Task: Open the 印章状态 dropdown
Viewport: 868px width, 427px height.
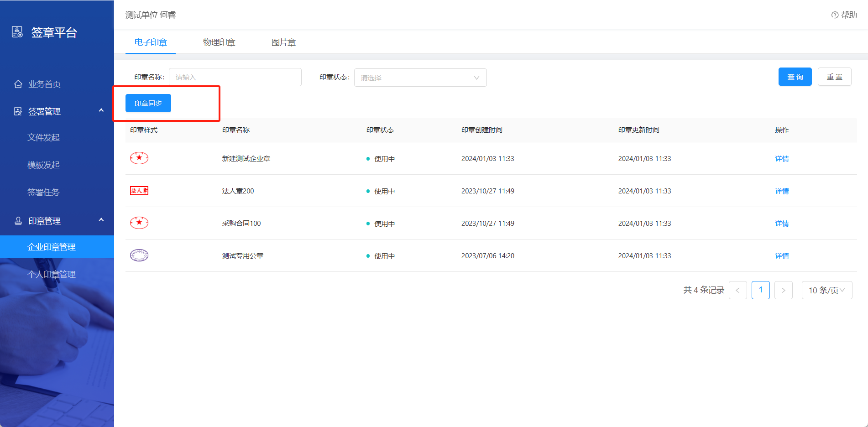Action: (420, 78)
